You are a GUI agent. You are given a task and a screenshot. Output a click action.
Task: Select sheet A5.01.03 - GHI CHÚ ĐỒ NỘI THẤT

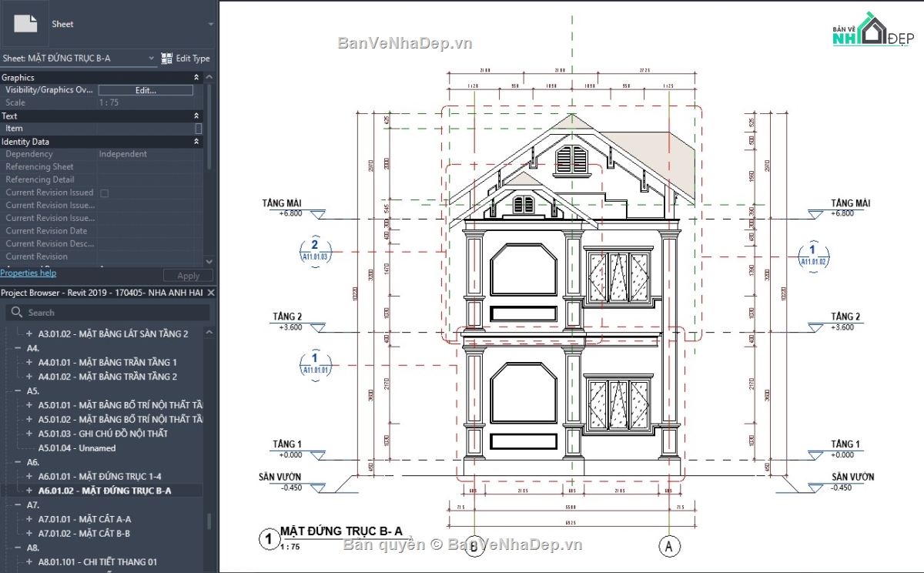tap(103, 434)
